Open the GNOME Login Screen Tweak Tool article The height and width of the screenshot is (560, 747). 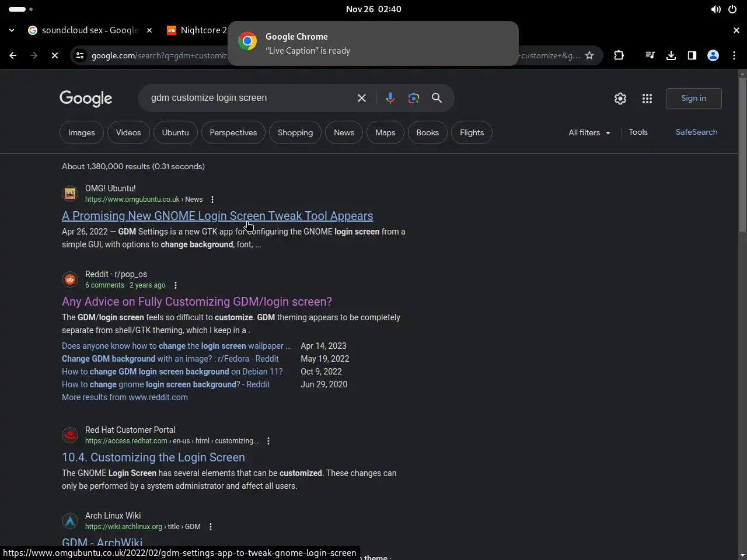coord(218,216)
